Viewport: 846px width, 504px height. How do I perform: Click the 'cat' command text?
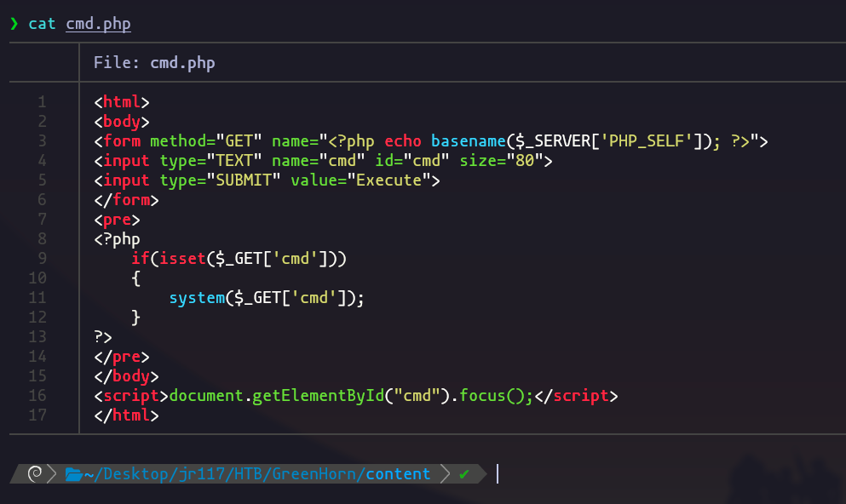(42, 24)
